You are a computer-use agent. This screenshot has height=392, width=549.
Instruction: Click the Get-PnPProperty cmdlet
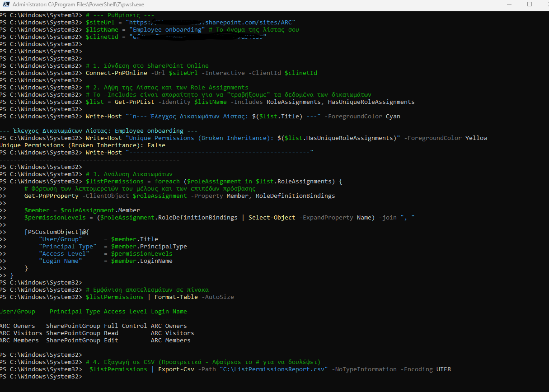point(51,196)
